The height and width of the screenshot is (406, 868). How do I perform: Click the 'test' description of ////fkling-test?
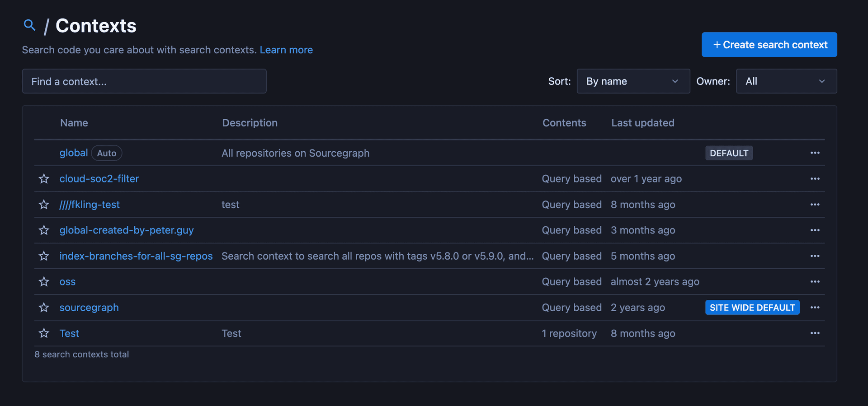[231, 205]
